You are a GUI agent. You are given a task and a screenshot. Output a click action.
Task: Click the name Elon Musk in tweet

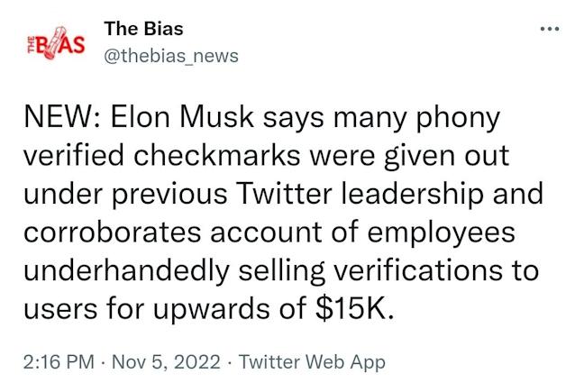click(x=182, y=117)
